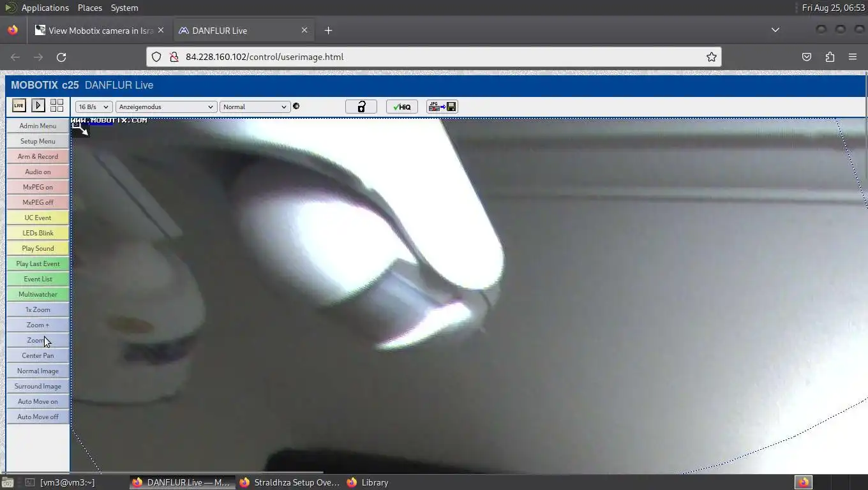The width and height of the screenshot is (868, 490).
Task: Bookmark this page with star icon
Action: (x=711, y=57)
